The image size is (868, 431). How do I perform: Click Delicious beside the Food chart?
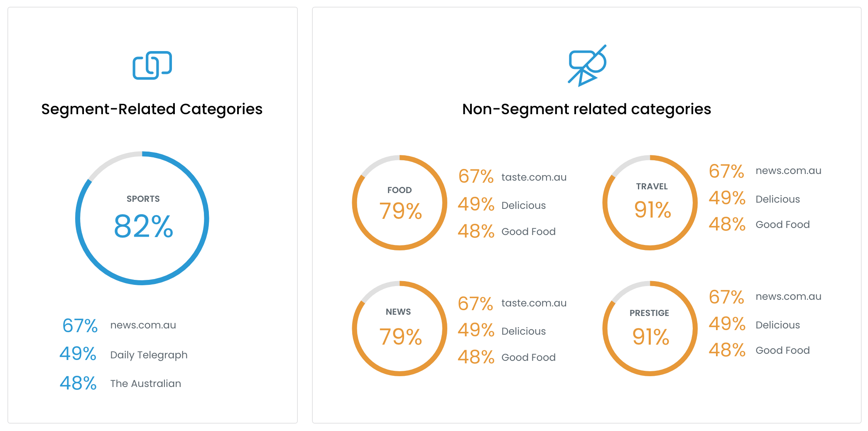[x=523, y=206]
